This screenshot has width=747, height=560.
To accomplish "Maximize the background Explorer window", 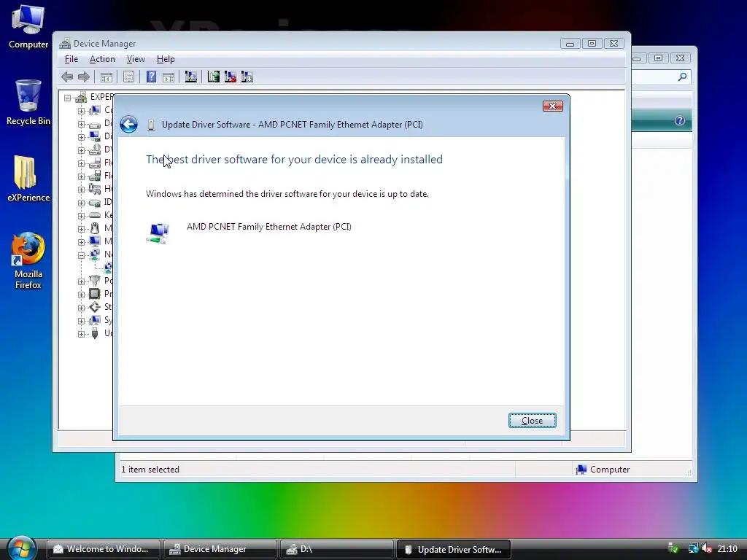I will 659,58.
